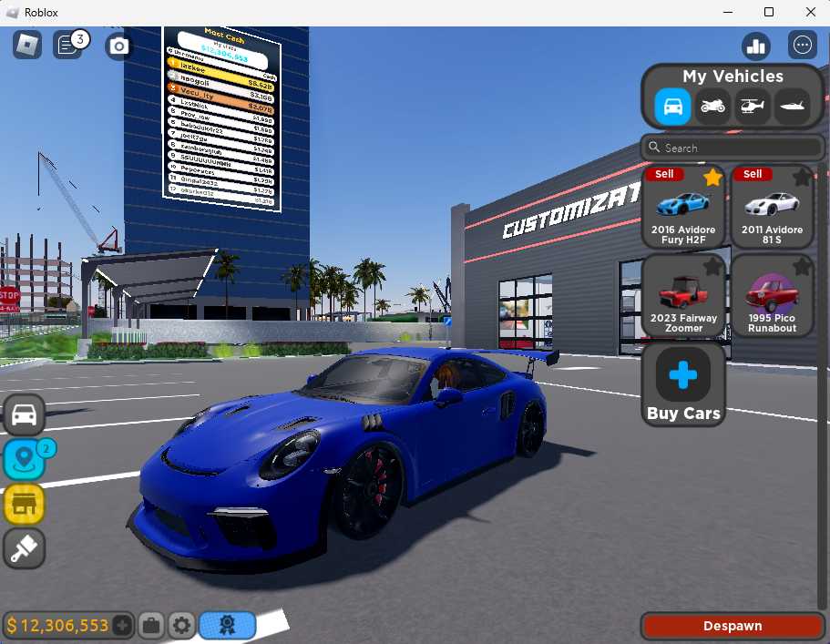
Task: Select the paint brush customization icon
Action: (24, 548)
